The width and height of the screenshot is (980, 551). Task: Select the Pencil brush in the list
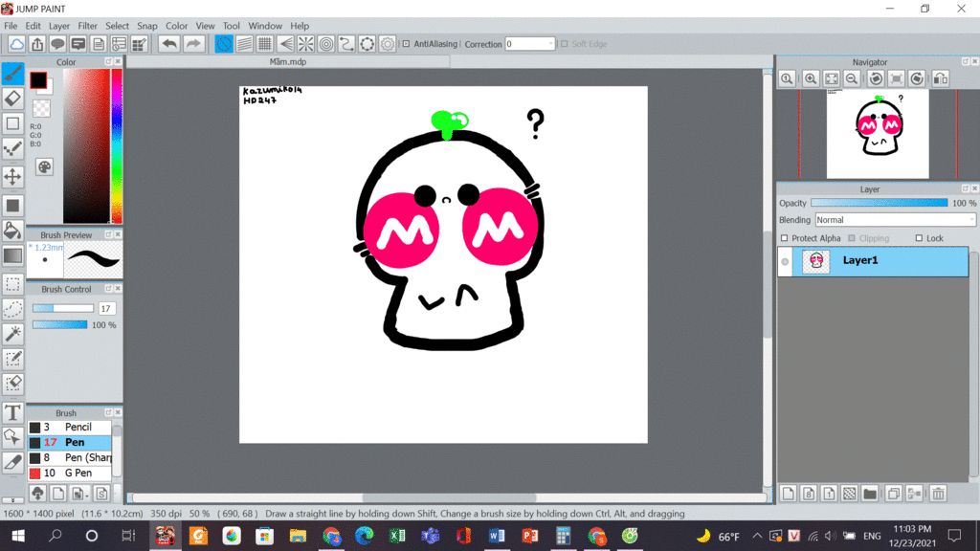[69, 428]
